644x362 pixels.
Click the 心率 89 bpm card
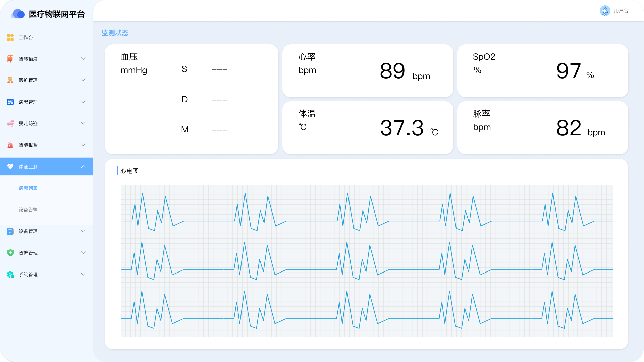(368, 71)
